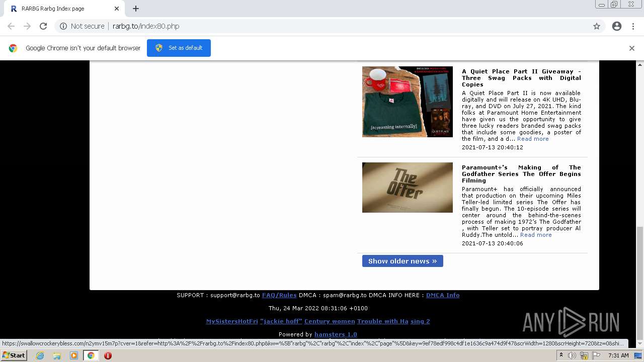This screenshot has width=644, height=362.
Task: Open the sing 2 link
Action: pyautogui.click(x=420, y=321)
